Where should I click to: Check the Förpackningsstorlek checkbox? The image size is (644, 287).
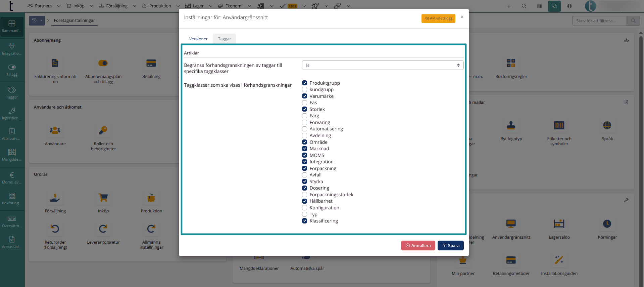pyautogui.click(x=304, y=195)
